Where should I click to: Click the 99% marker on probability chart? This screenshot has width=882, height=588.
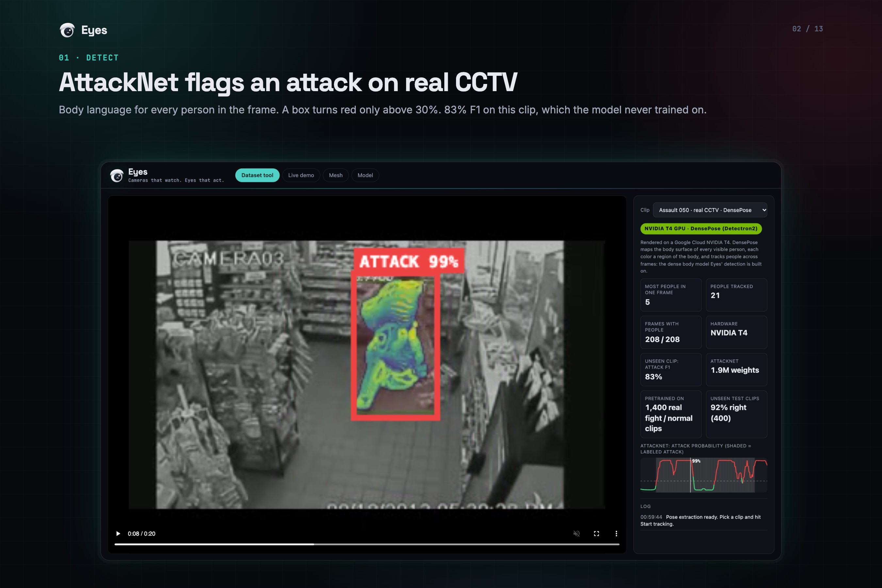click(696, 461)
